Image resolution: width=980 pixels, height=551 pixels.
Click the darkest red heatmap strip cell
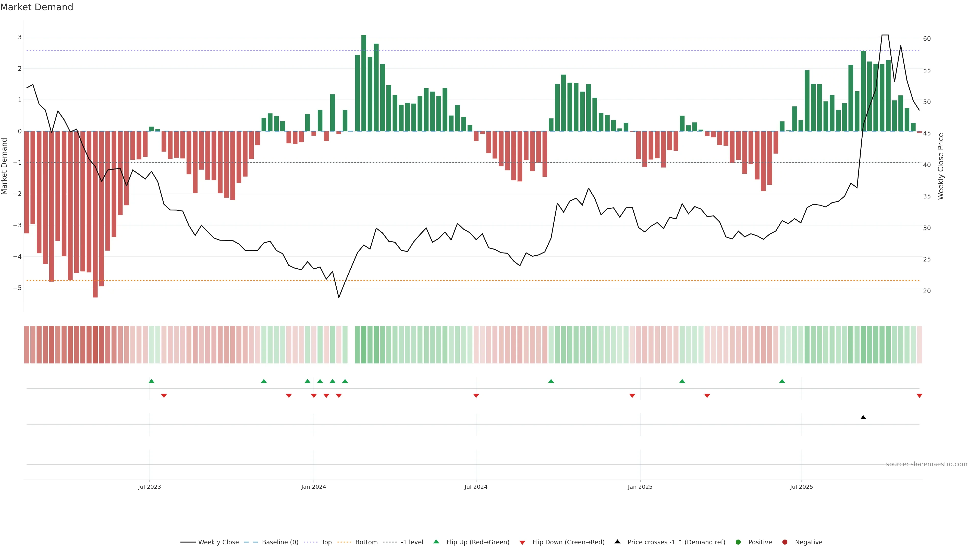(95, 345)
